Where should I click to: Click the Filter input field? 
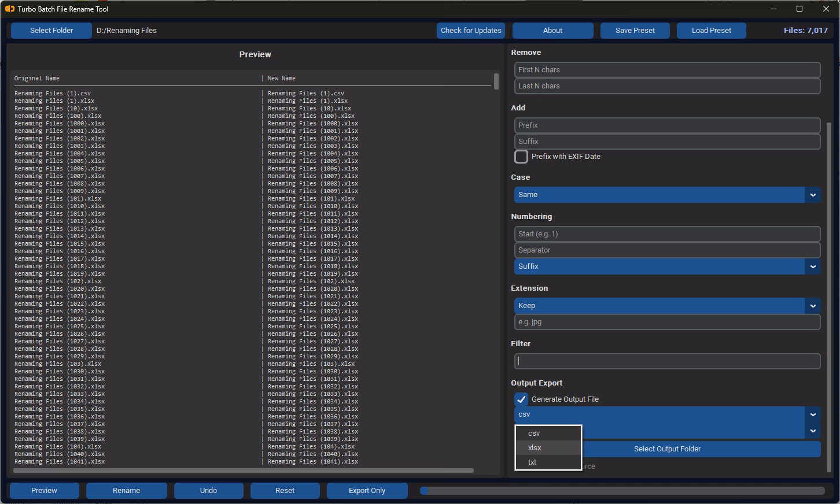click(x=667, y=361)
